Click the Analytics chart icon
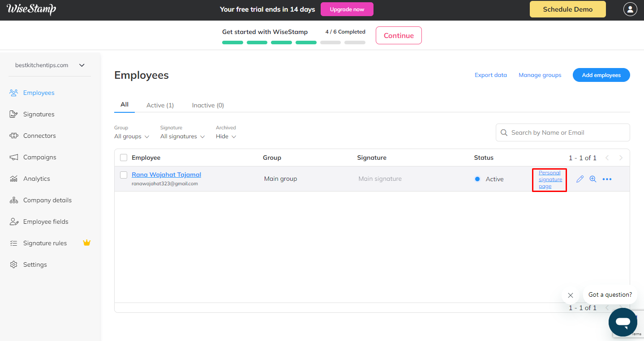 (x=14, y=179)
